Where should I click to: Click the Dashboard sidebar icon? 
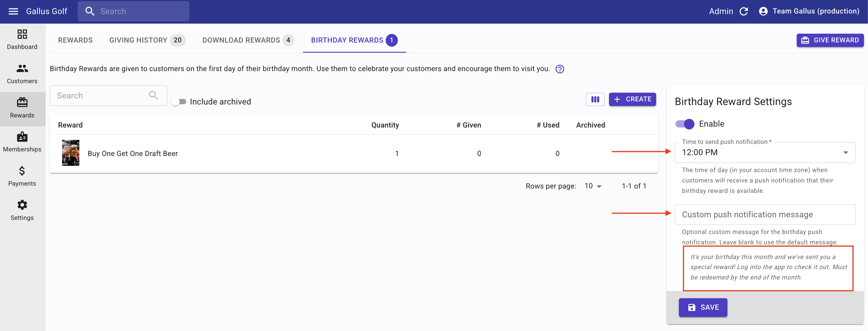point(22,39)
